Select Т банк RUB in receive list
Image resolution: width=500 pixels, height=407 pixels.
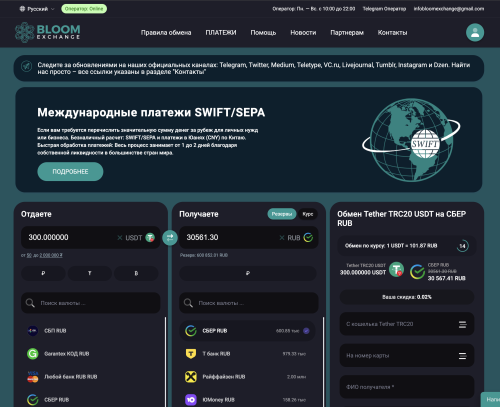pos(247,354)
